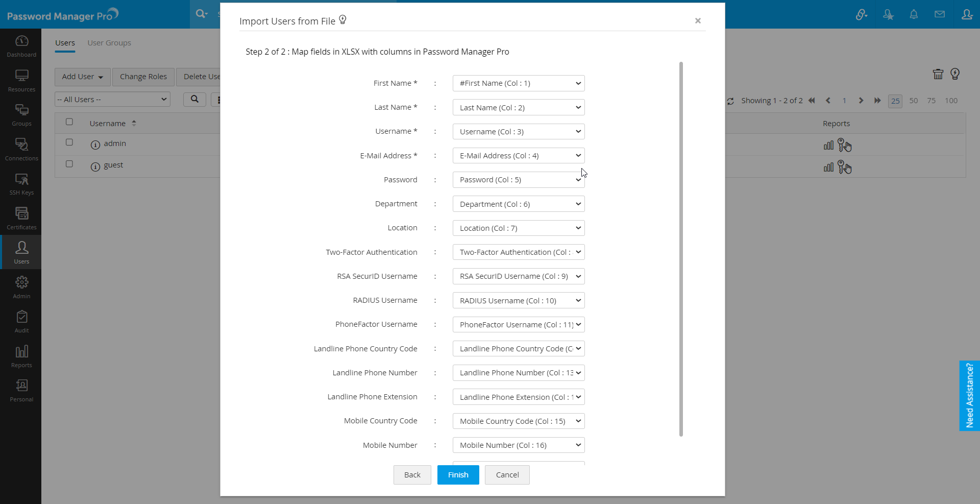Click the info icon next to guest

[x=95, y=166]
